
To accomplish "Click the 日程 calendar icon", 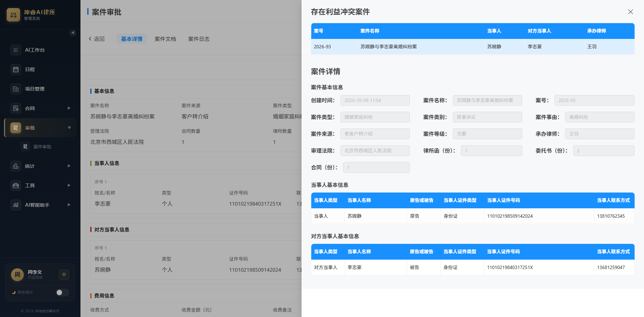I will [16, 69].
